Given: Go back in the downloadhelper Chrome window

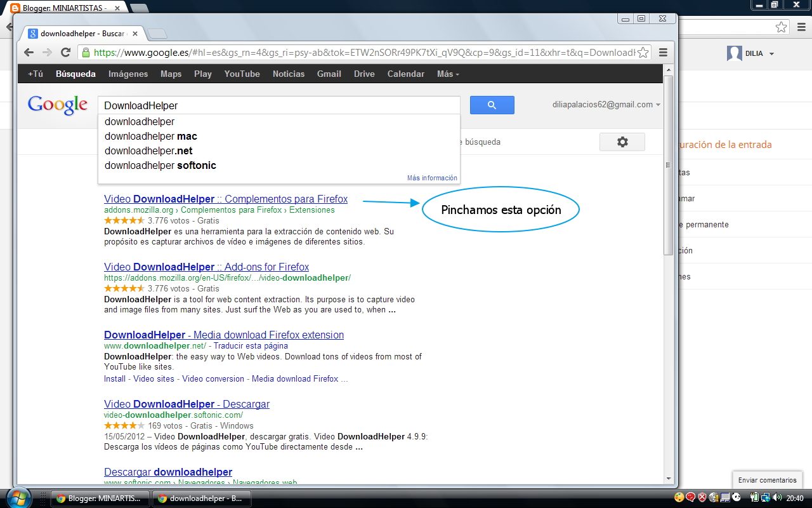Looking at the screenshot, I should click(29, 52).
